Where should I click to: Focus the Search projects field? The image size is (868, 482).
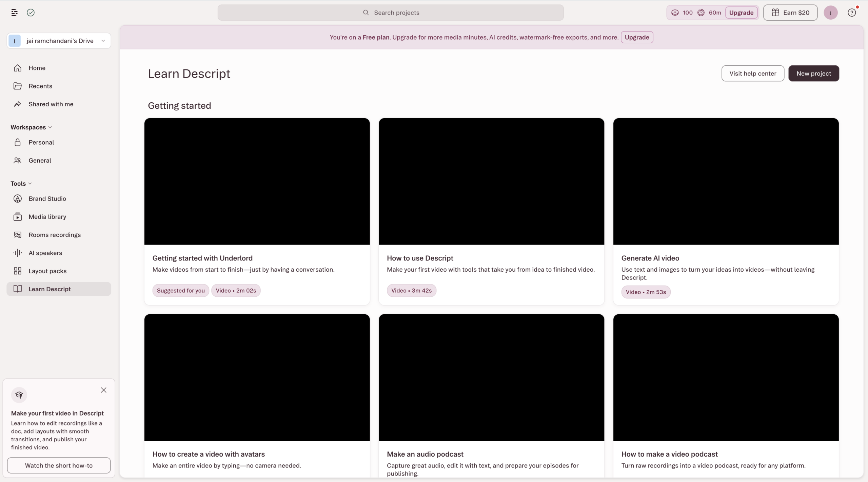tap(391, 13)
